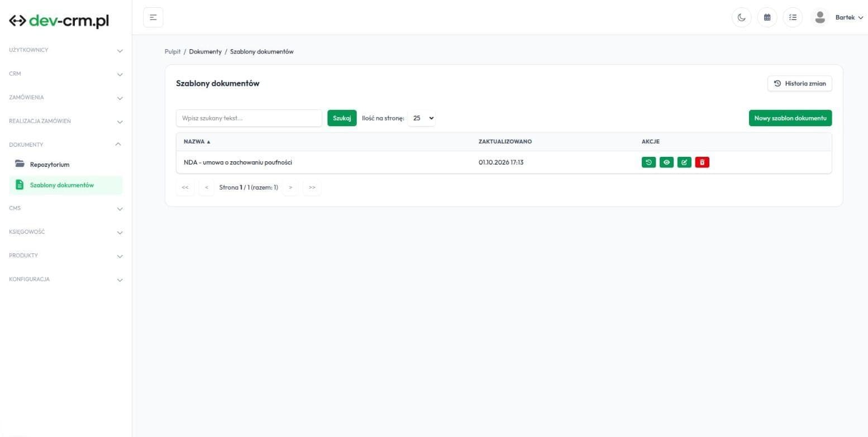
Task: Sort by the Zaktualizowano column header
Action: click(505, 142)
